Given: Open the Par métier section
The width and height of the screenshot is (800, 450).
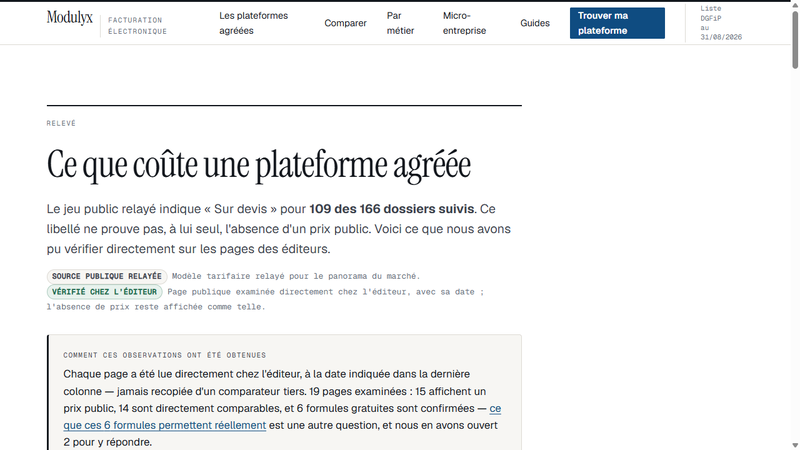Looking at the screenshot, I should coord(401,23).
